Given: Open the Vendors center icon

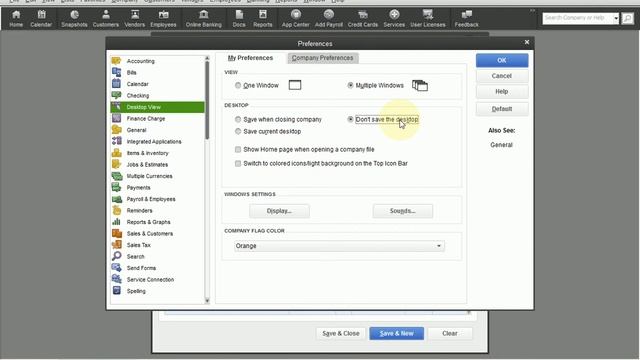Looking at the screenshot, I should (135, 19).
